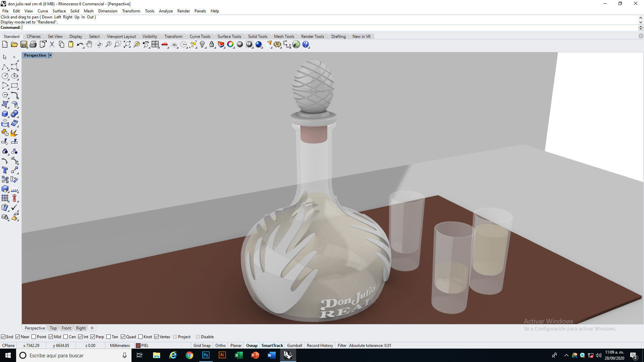Click the PIEL layer color swatch

pyautogui.click(x=138, y=345)
